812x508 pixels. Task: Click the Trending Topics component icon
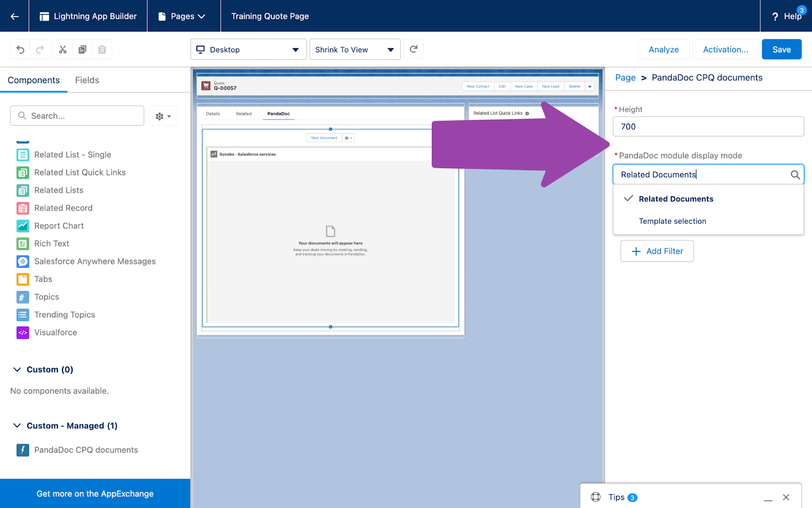point(23,314)
